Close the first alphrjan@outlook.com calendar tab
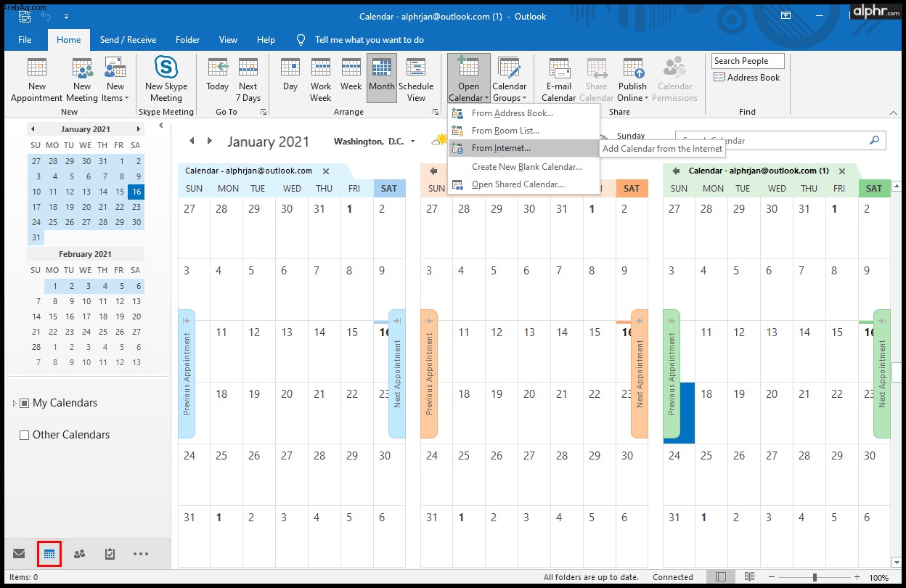 tap(326, 171)
